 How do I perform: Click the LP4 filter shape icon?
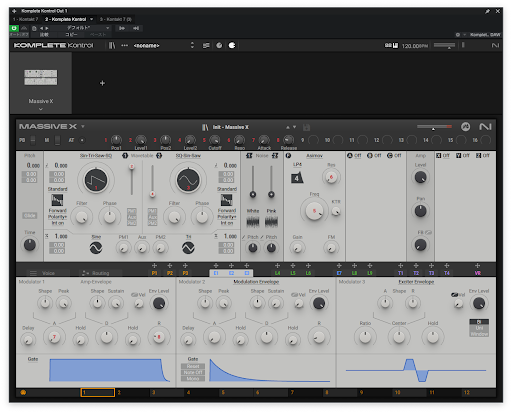[297, 178]
